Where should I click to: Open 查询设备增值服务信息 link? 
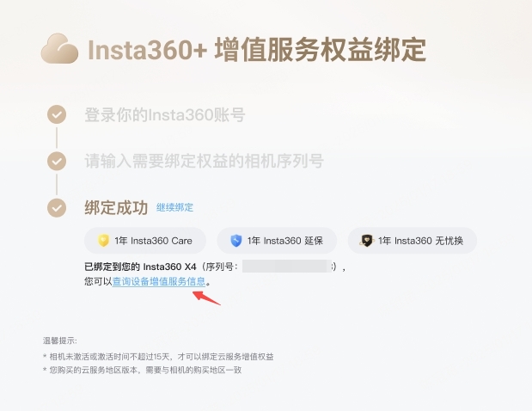point(159,281)
